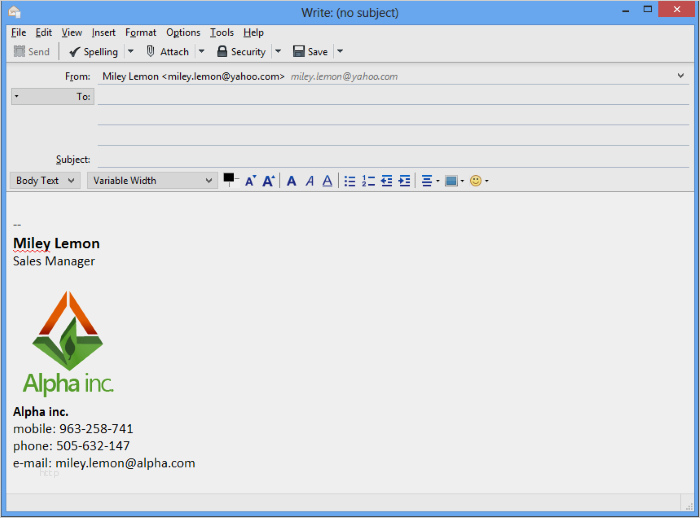This screenshot has width=700, height=518.
Task: Maximize the Write window
Action: (x=648, y=9)
